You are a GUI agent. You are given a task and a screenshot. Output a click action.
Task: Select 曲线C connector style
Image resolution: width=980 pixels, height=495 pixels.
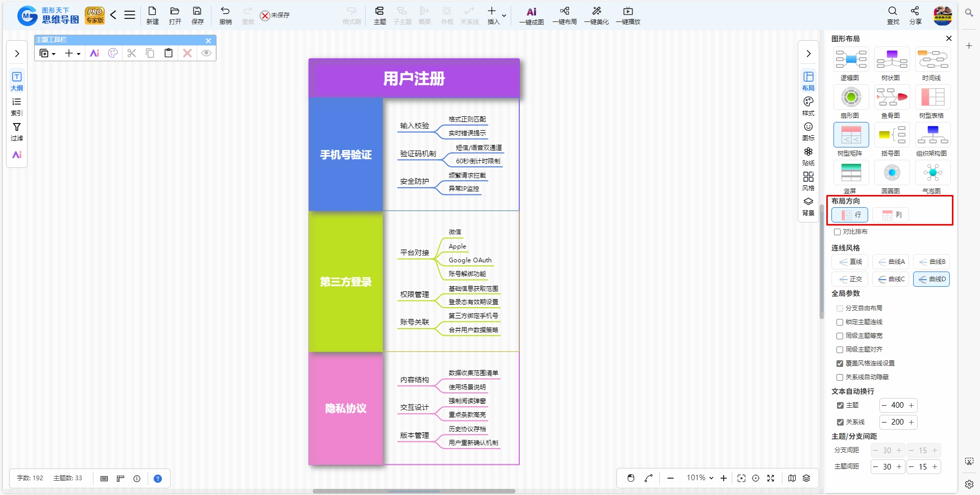point(891,279)
